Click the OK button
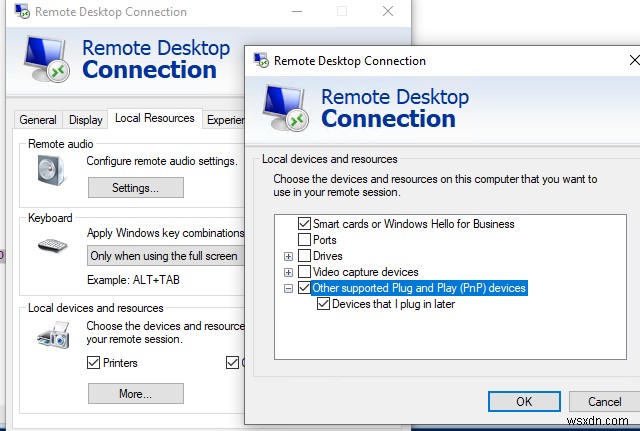The width and height of the screenshot is (640, 431). coord(524,401)
